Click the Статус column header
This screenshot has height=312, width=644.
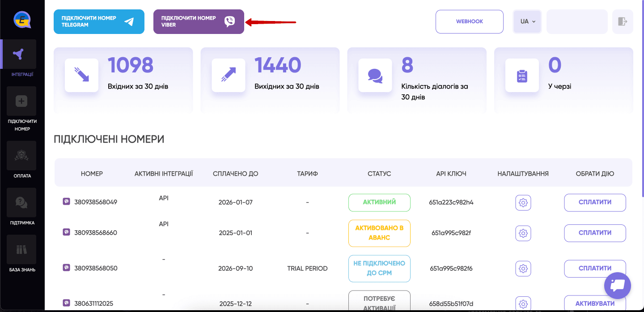pos(379,173)
